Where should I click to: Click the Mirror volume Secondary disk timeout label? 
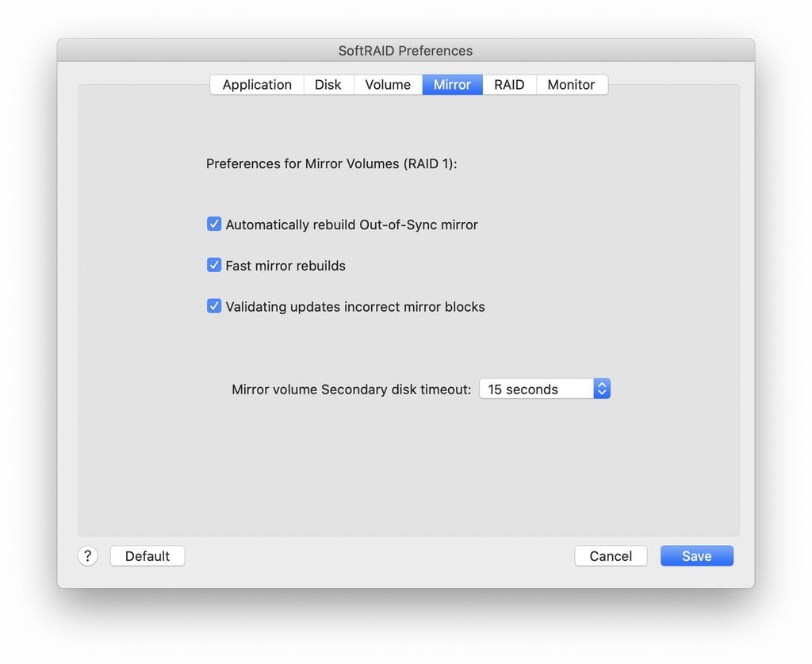(351, 389)
